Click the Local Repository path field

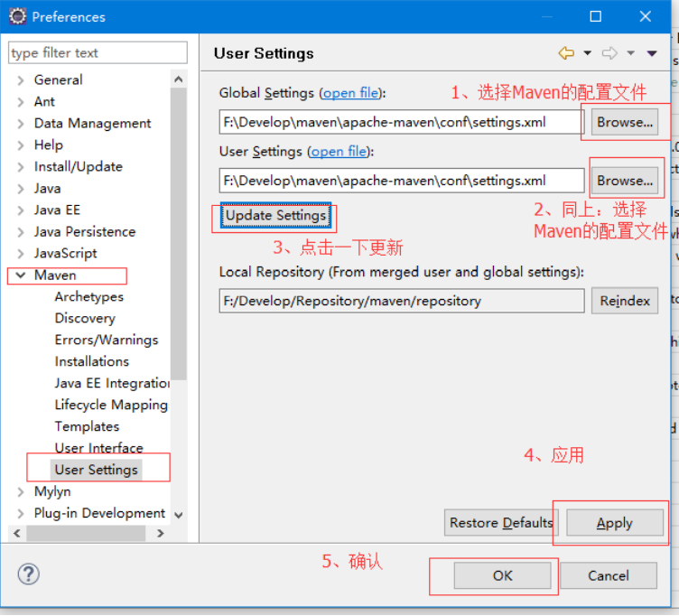[402, 301]
